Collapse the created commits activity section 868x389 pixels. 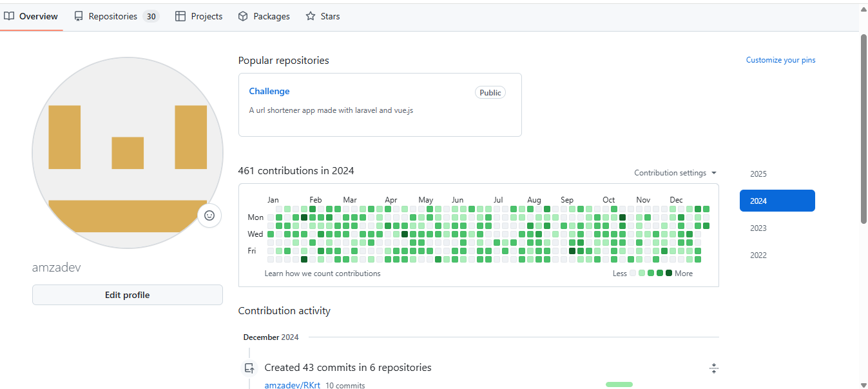[x=713, y=368]
